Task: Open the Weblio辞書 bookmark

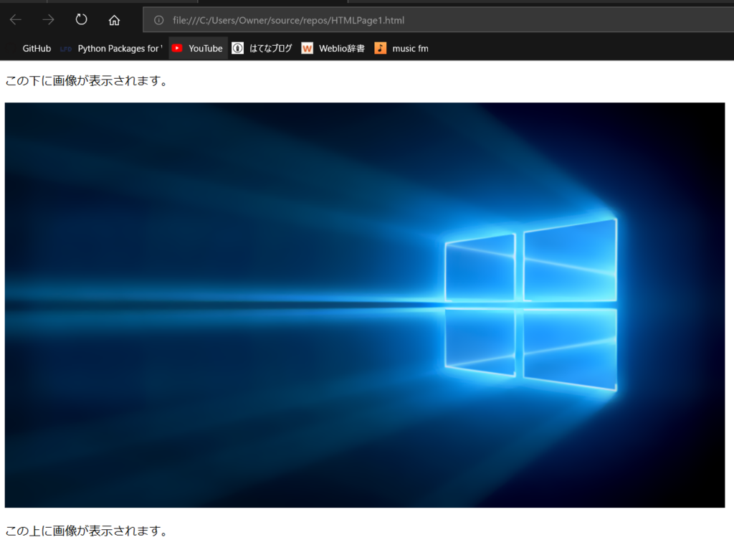Action: (333, 48)
